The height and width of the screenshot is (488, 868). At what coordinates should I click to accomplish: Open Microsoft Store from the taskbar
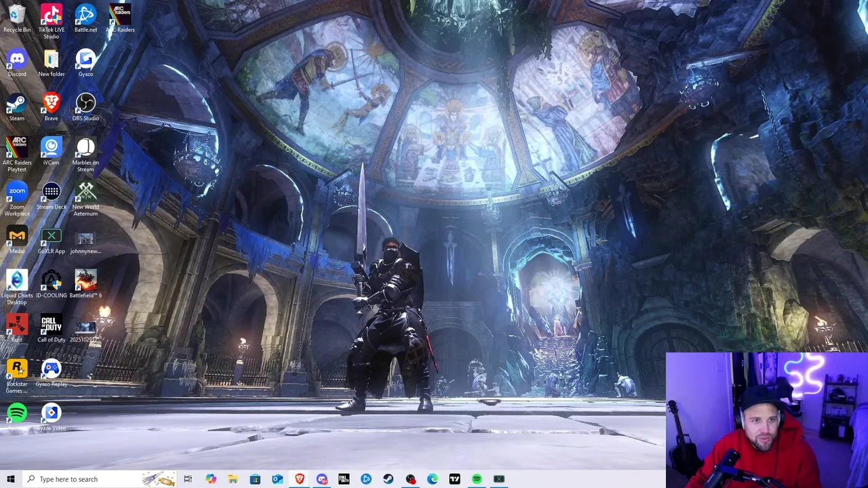(x=255, y=479)
